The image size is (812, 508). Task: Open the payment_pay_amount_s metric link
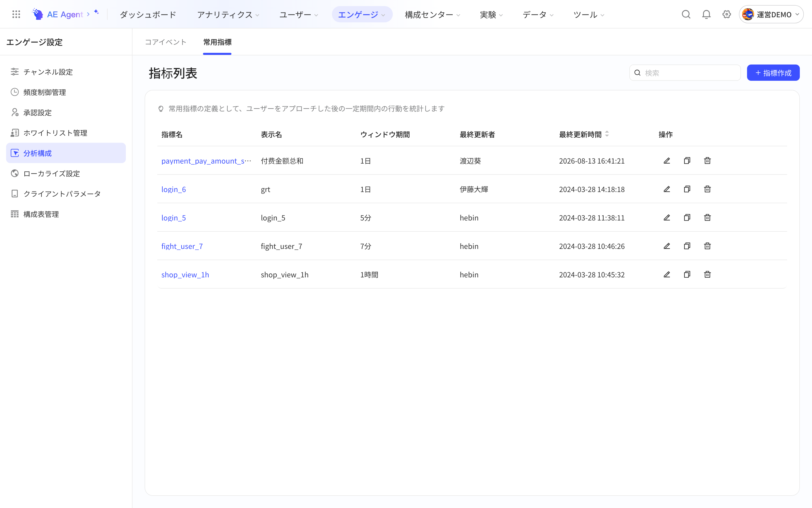pos(206,161)
